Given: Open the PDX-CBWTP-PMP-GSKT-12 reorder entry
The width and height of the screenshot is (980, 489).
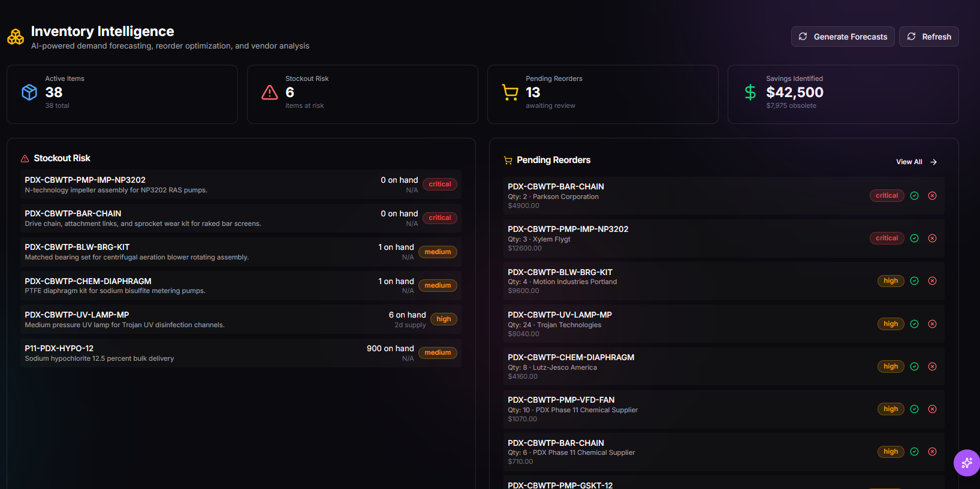Looking at the screenshot, I should tap(723, 483).
